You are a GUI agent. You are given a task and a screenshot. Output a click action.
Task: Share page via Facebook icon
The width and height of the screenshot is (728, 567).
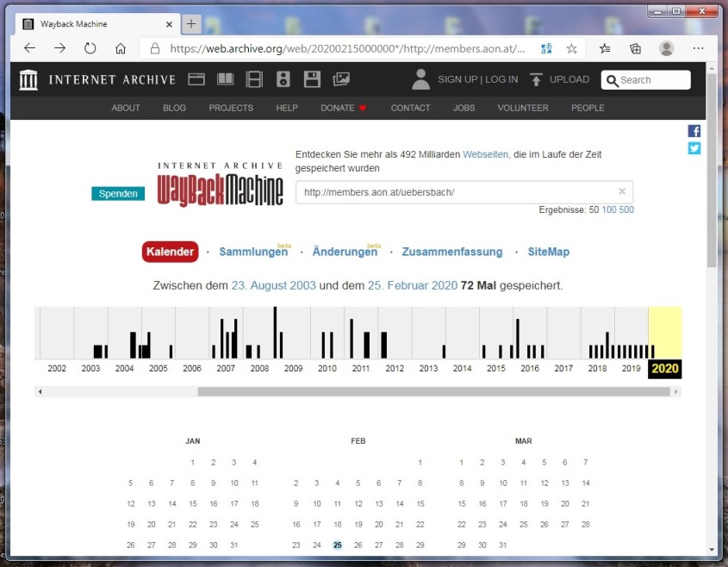(x=694, y=131)
